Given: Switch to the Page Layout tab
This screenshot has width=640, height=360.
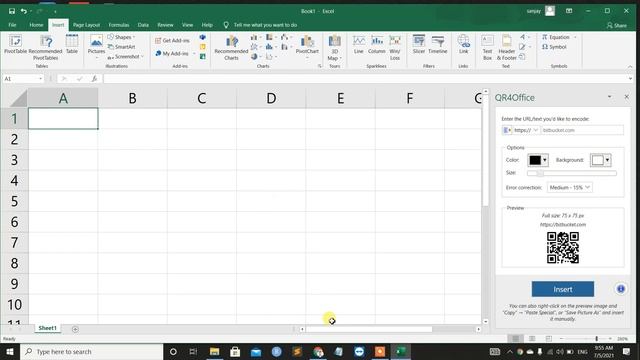Looking at the screenshot, I should 86,25.
